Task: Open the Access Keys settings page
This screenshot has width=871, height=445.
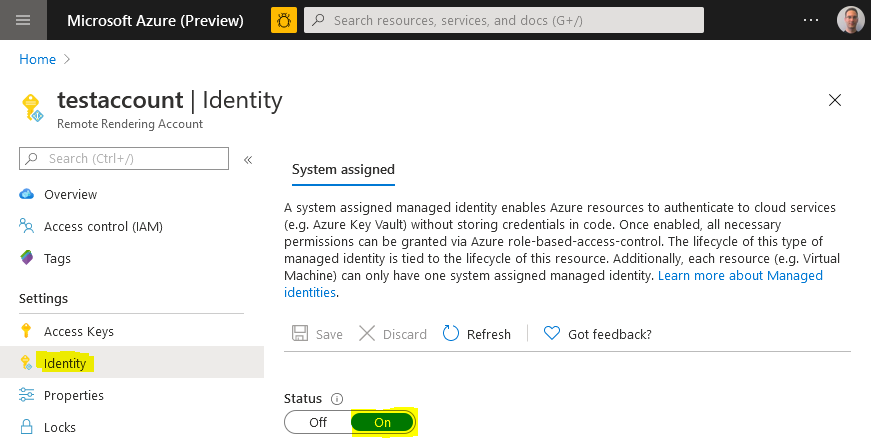Action: point(79,331)
